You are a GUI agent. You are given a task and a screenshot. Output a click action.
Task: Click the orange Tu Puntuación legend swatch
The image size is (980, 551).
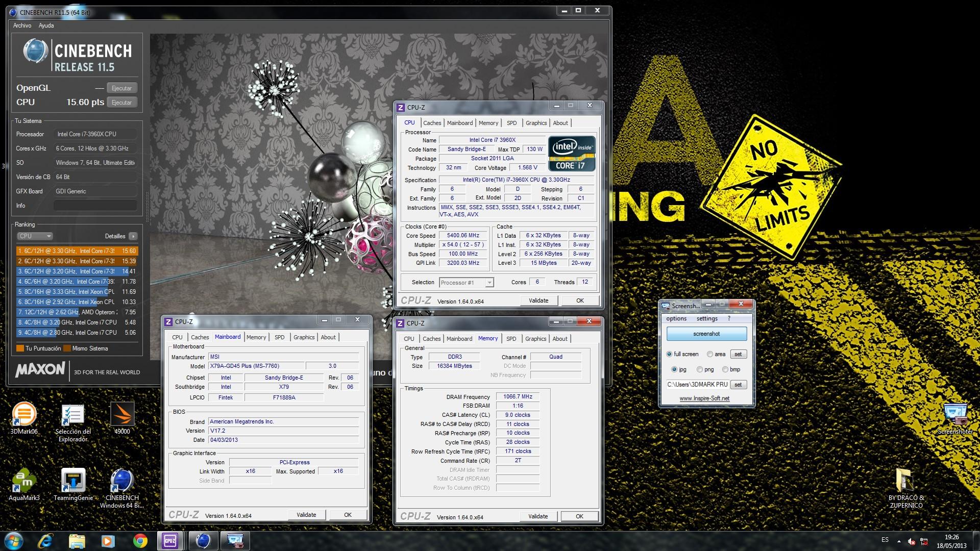click(20, 348)
